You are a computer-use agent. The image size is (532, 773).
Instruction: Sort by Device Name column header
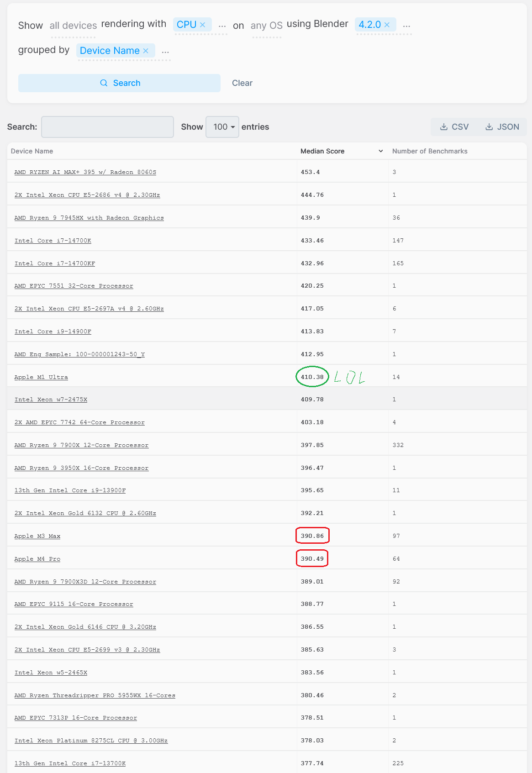click(32, 151)
